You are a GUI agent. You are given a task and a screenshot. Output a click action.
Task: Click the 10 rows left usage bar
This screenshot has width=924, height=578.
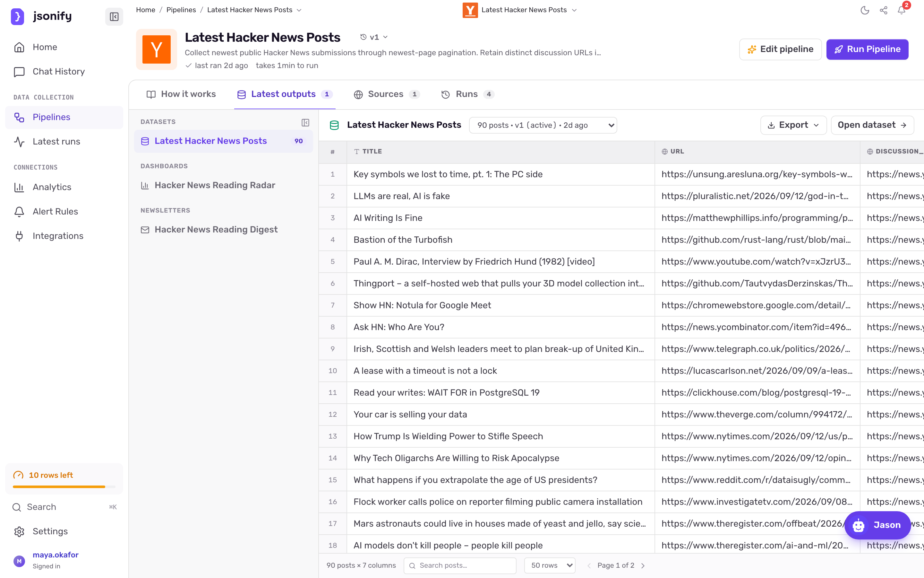click(x=64, y=478)
